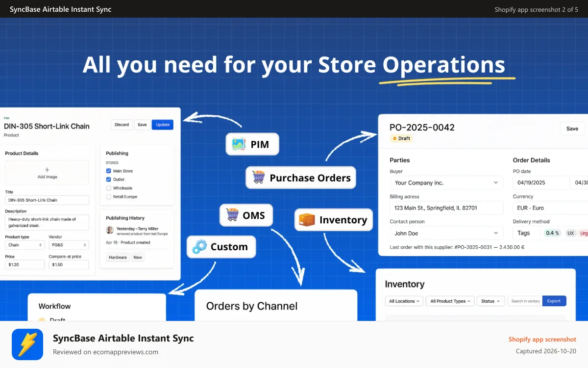Uncheck the Outlet store checkbox

coord(109,179)
